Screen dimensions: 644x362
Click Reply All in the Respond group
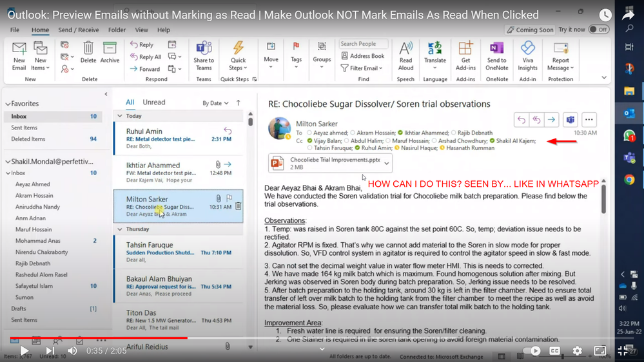pos(146,57)
